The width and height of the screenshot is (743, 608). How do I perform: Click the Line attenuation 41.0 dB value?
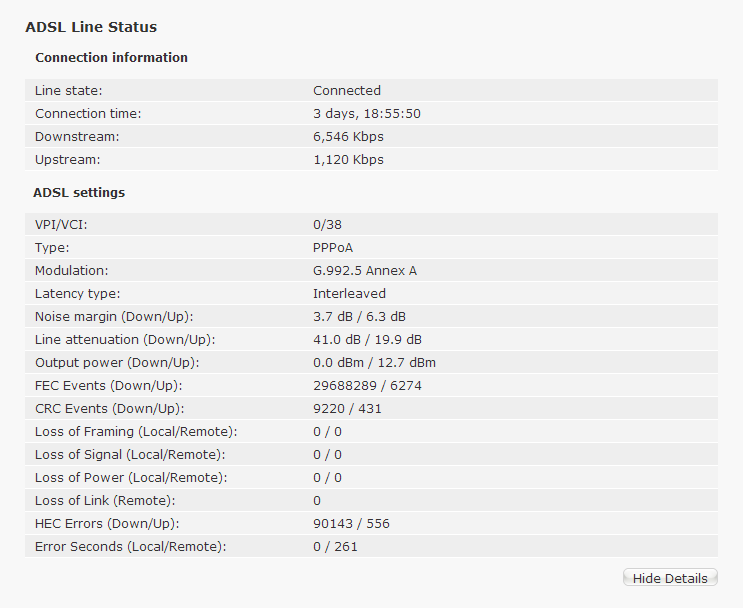coord(367,340)
